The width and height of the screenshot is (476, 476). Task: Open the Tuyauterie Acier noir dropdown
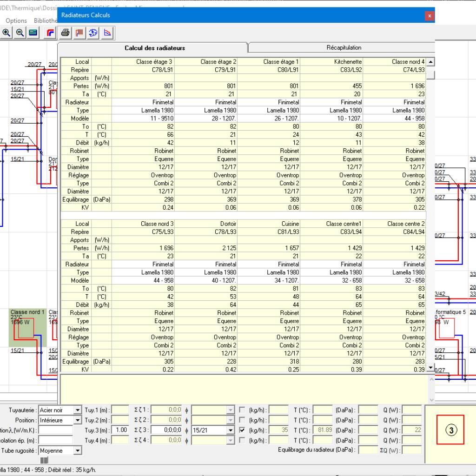[77, 410]
